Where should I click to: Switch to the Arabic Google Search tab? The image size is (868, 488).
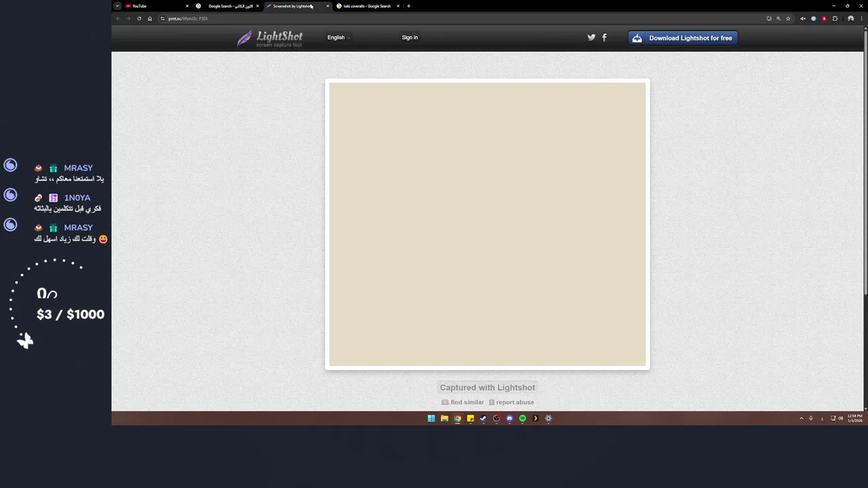(227, 6)
